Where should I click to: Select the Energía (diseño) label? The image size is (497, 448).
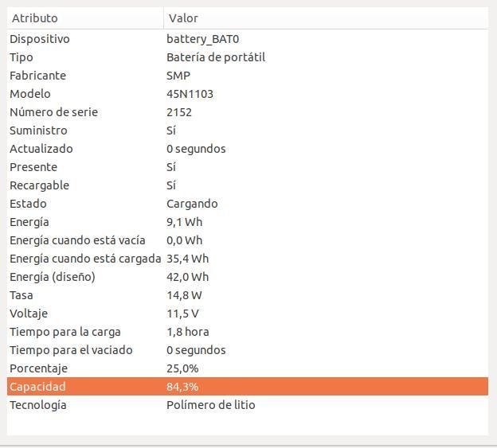(x=53, y=277)
